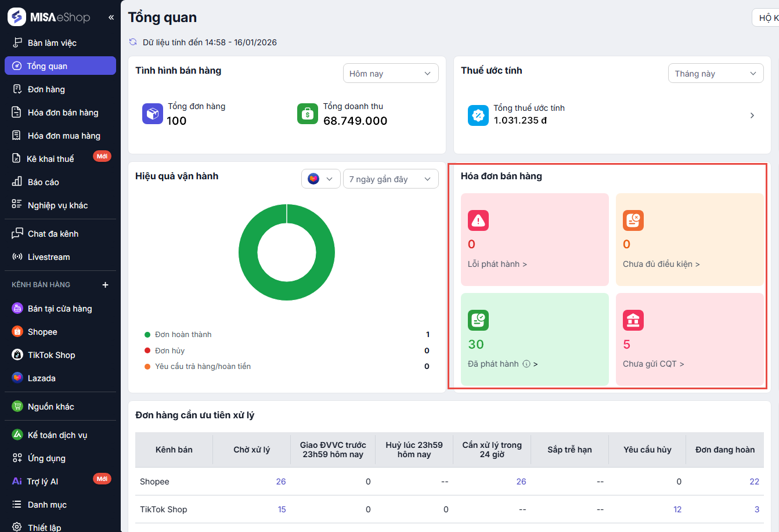The width and height of the screenshot is (779, 532).
Task: Open the sales channel selector dropdown
Action: 320,179
